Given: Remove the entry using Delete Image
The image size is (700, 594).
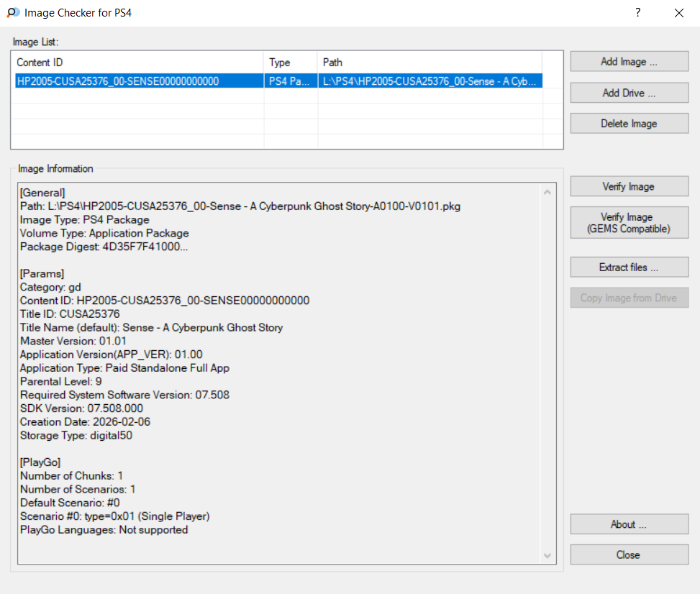Looking at the screenshot, I should click(x=629, y=124).
